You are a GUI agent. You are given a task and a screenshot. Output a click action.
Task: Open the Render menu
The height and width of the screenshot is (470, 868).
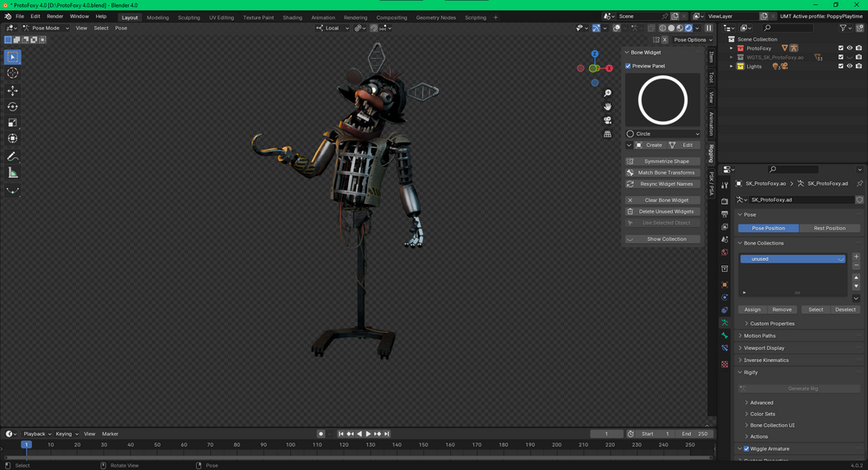[54, 16]
